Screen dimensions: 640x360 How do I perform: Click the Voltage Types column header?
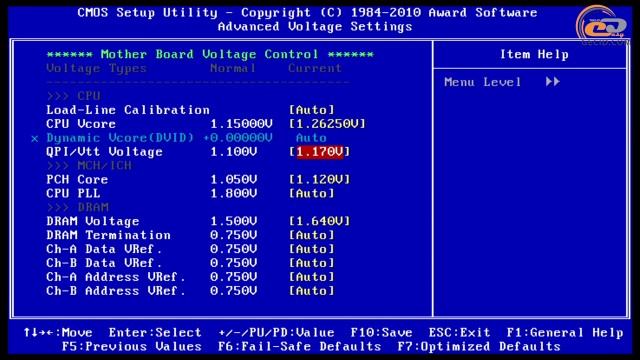tap(96, 68)
